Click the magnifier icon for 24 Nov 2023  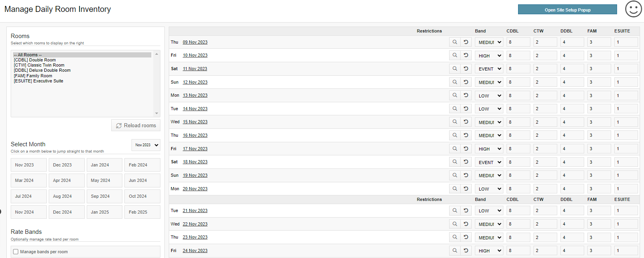[x=455, y=250]
